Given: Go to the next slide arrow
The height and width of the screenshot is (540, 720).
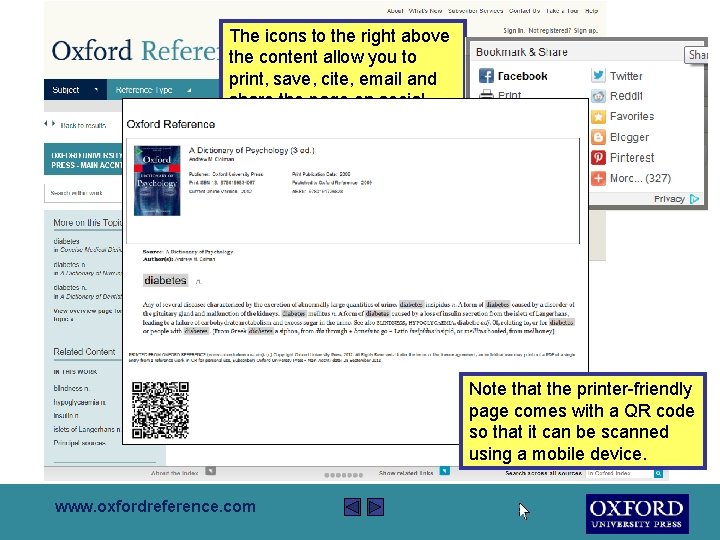Looking at the screenshot, I should 375,507.
